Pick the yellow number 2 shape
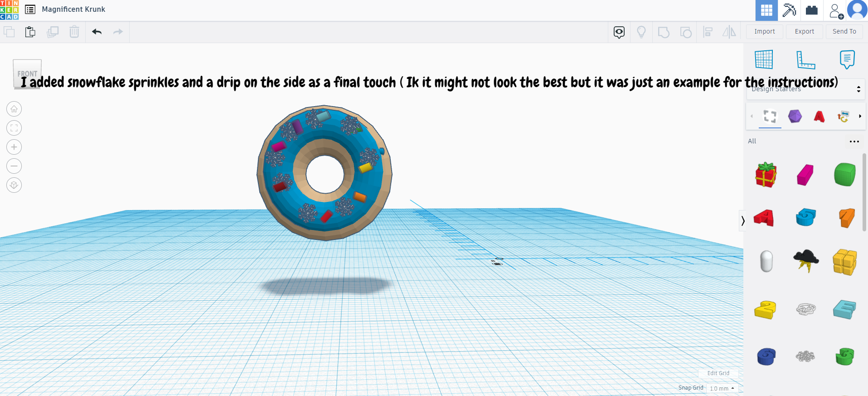This screenshot has width=868, height=396. click(x=765, y=310)
